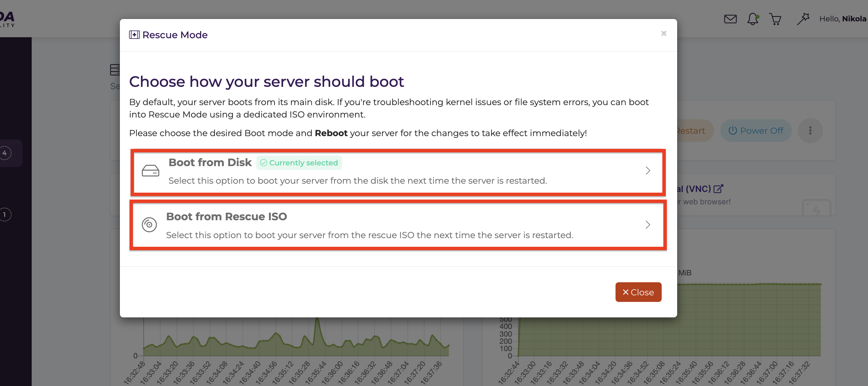Expand the Boot from Rescue ISO chevron
This screenshot has height=386, width=868.
(x=648, y=225)
